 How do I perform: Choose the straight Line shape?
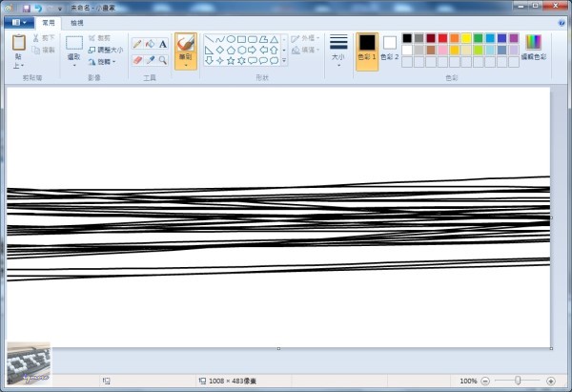209,39
